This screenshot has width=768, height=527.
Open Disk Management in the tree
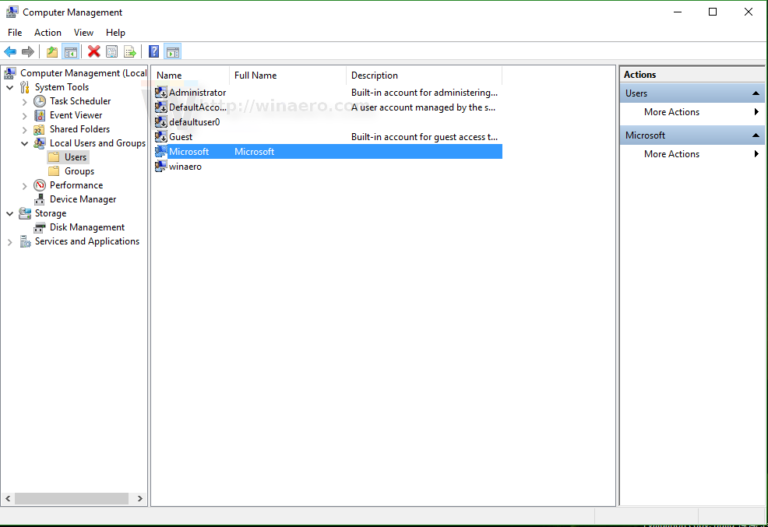pyautogui.click(x=86, y=227)
